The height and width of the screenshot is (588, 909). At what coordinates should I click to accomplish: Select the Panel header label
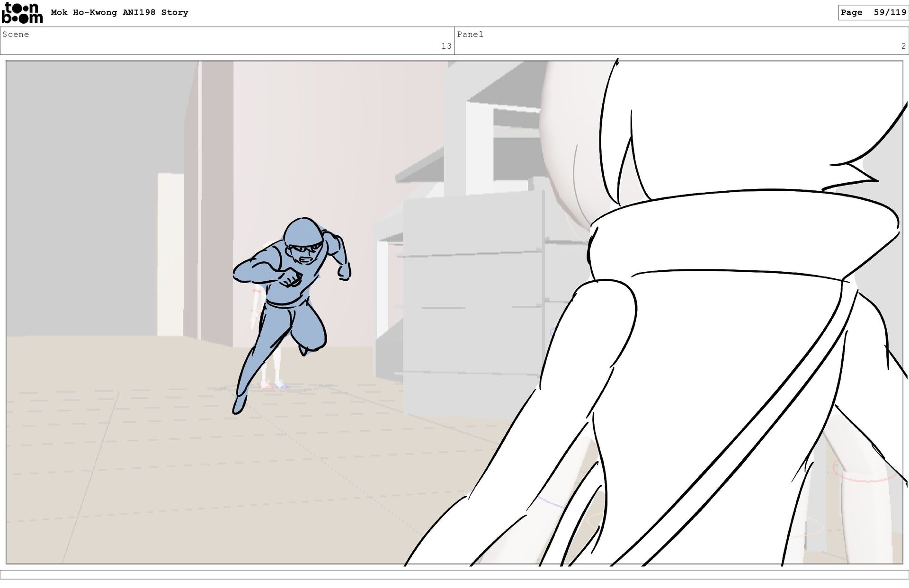pos(470,35)
